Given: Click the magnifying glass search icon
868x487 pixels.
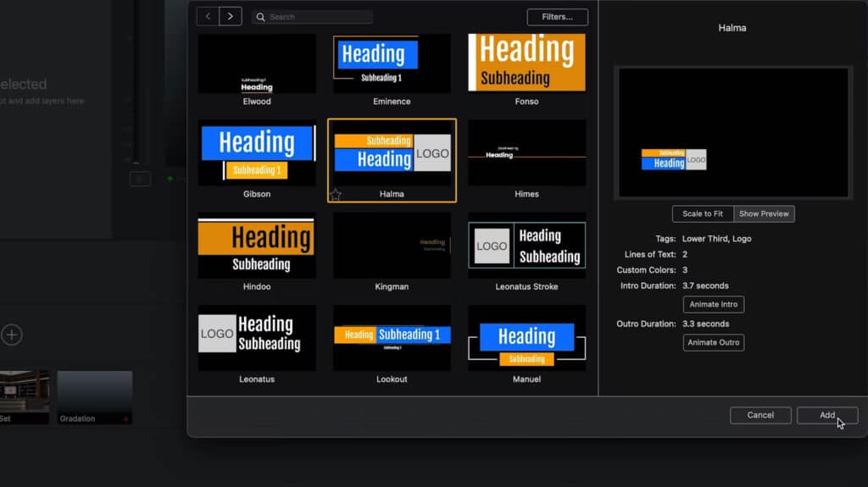Looking at the screenshot, I should tap(261, 17).
